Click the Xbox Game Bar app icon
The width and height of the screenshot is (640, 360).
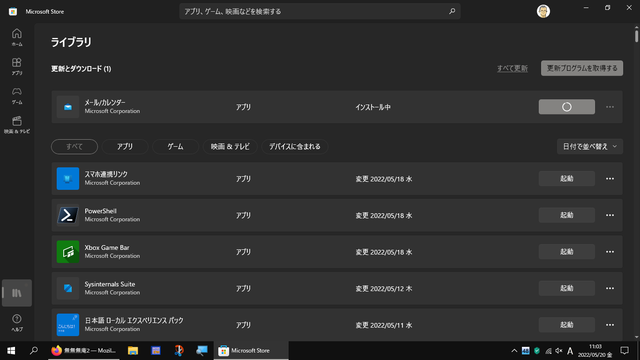click(68, 252)
